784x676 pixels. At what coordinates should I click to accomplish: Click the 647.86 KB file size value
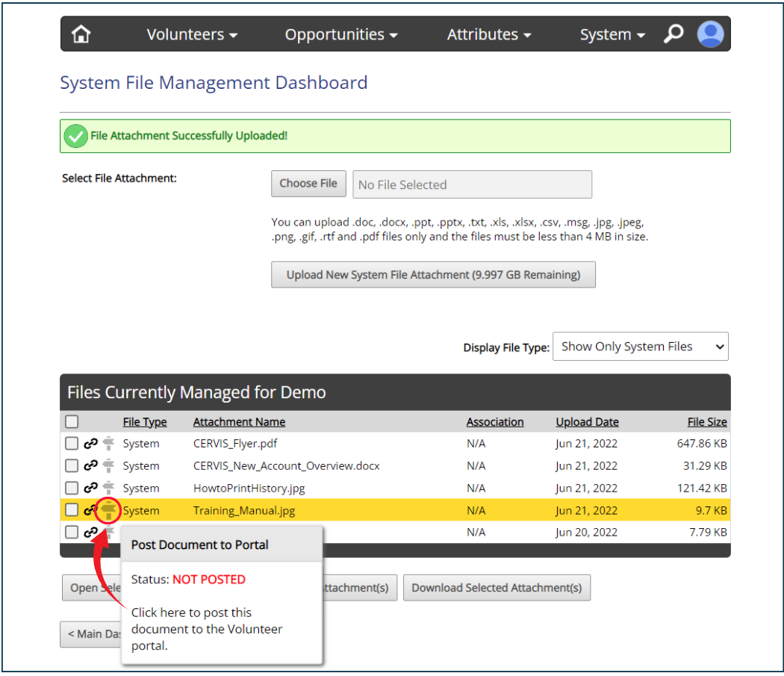(702, 444)
